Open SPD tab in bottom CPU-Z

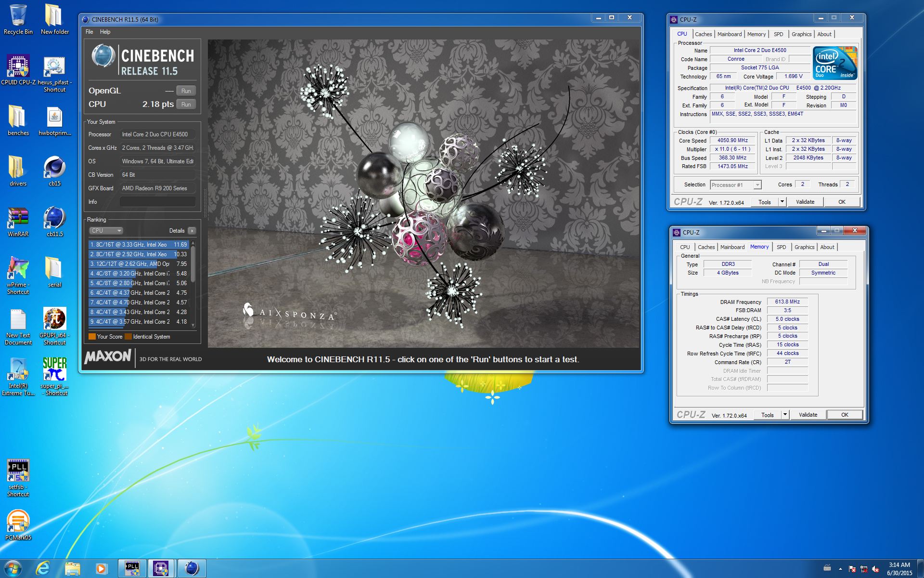tap(781, 247)
